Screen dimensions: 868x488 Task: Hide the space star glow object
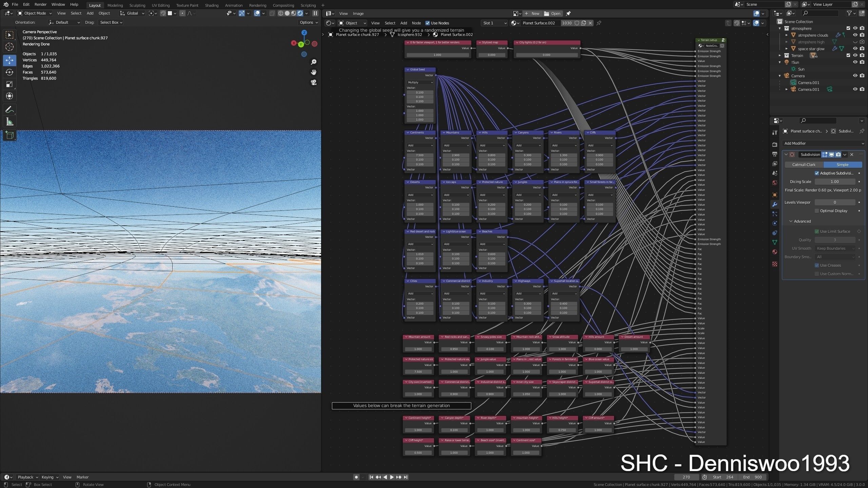(x=855, y=49)
